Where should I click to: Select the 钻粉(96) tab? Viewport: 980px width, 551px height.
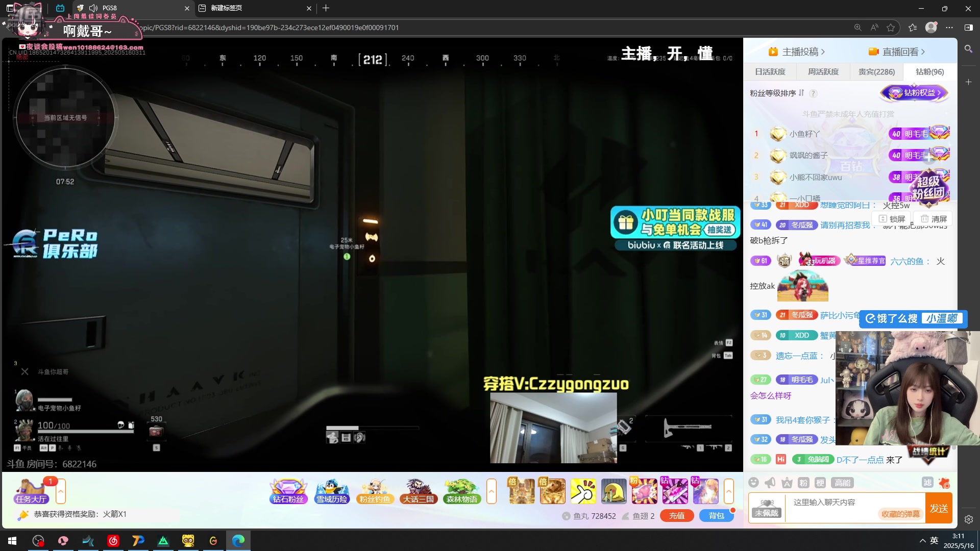click(x=929, y=72)
